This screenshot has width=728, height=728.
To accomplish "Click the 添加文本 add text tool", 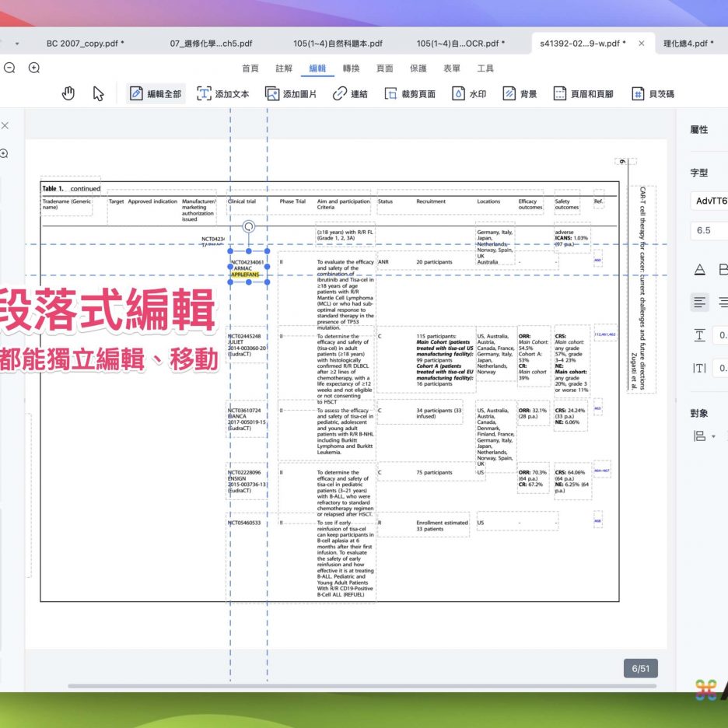I will tap(223, 94).
